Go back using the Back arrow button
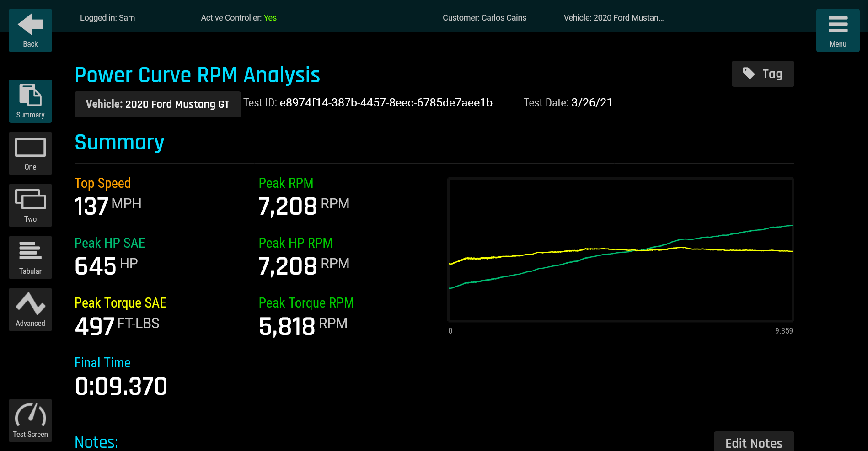Screen dimensions: 868x451 coord(30,30)
